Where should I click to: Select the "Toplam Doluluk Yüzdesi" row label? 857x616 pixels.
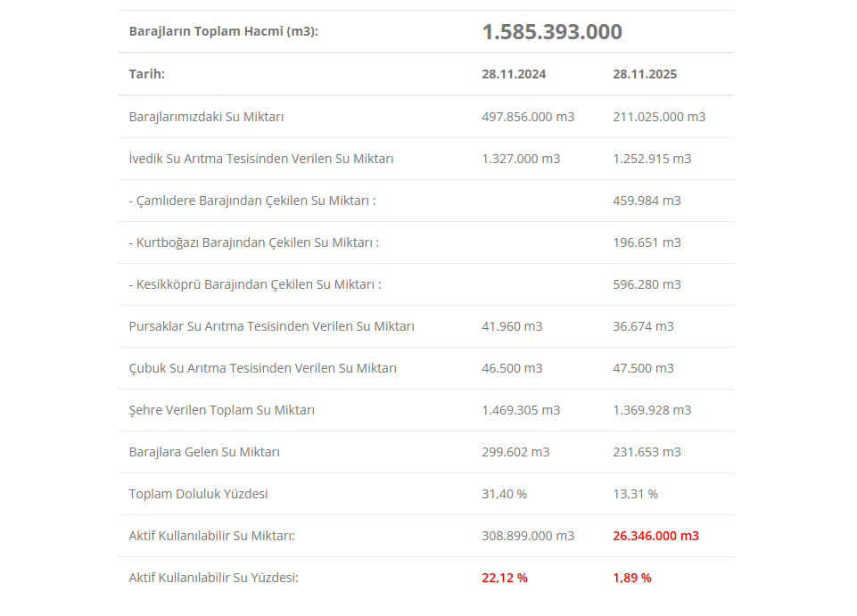pyautogui.click(x=198, y=494)
